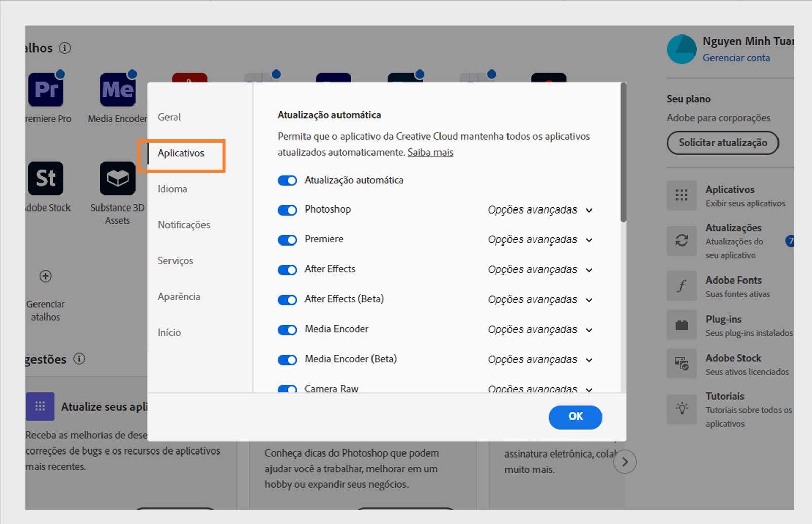The image size is (812, 524).
Task: Launch Media Encoder from shortcuts
Action: coord(117,89)
